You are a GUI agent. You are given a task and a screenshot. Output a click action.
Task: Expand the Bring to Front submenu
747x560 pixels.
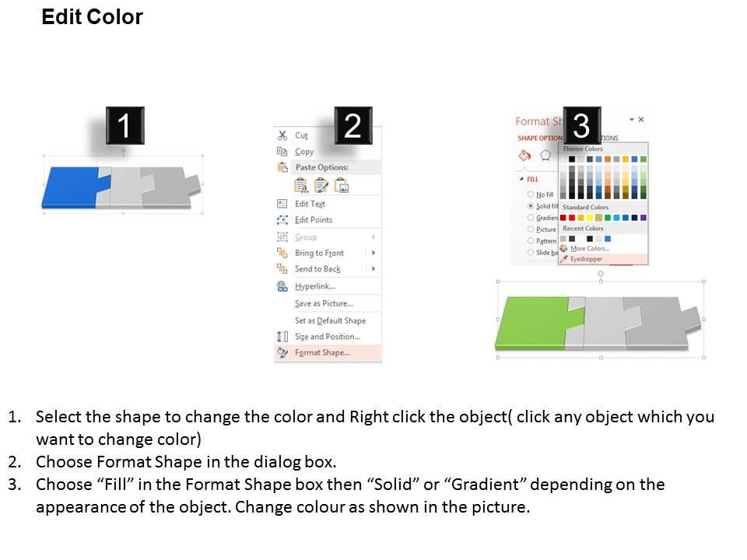point(373,253)
